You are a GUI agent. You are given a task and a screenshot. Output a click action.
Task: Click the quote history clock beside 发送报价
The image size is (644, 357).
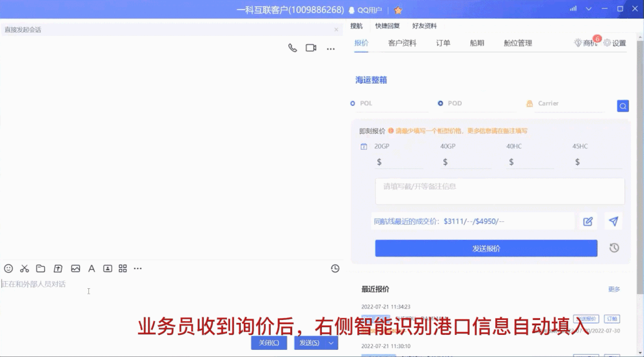(x=613, y=248)
